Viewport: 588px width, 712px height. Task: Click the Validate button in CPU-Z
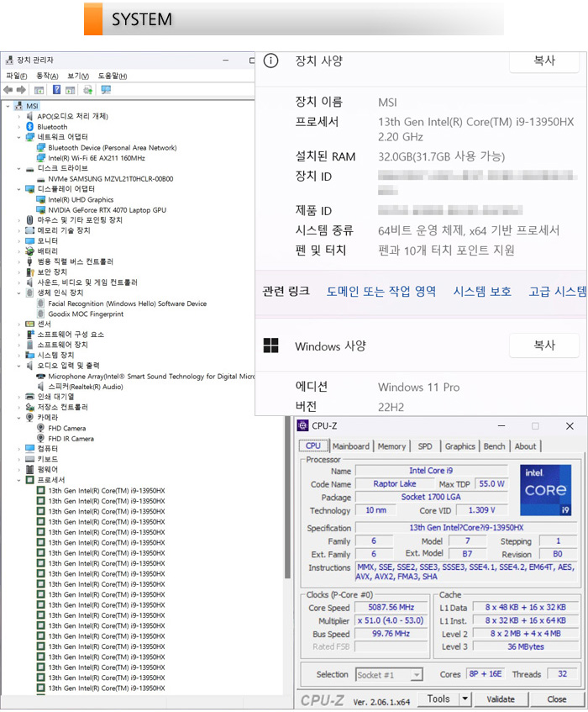tap(501, 699)
